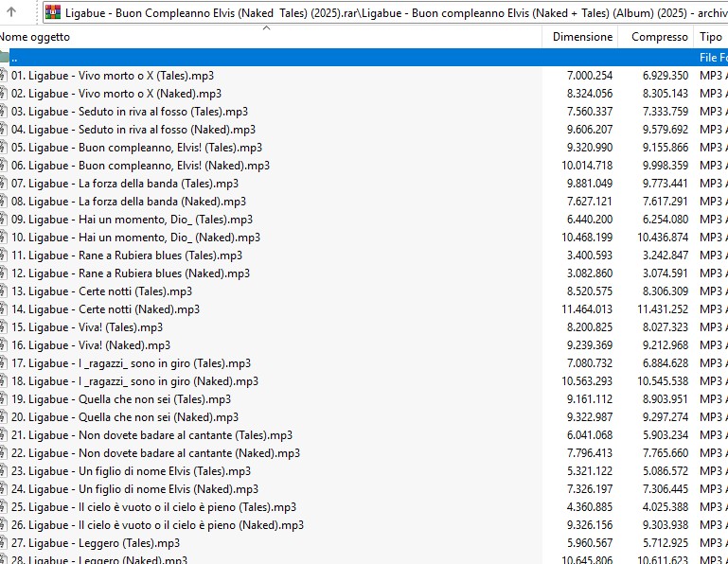
Task: Select '03. Ligabue - Seduto in riva al fosso (Tales).mp3'
Action: (130, 112)
